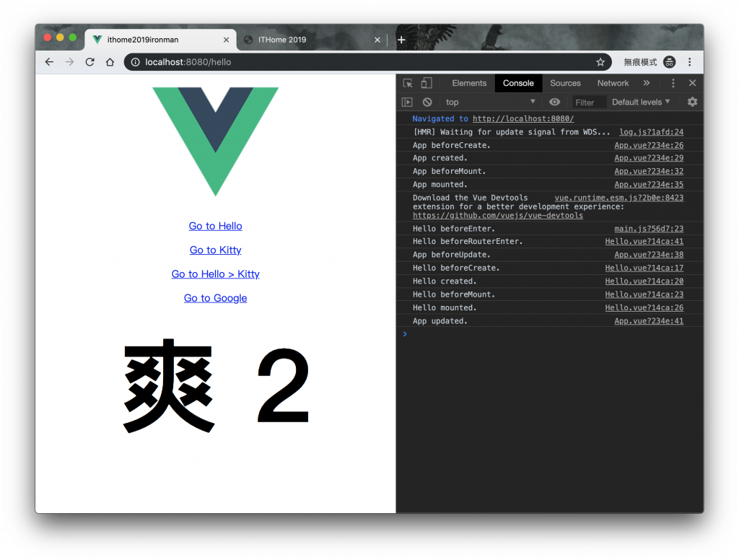The image size is (739, 560).
Task: Reload the localhost page
Action: coord(89,62)
